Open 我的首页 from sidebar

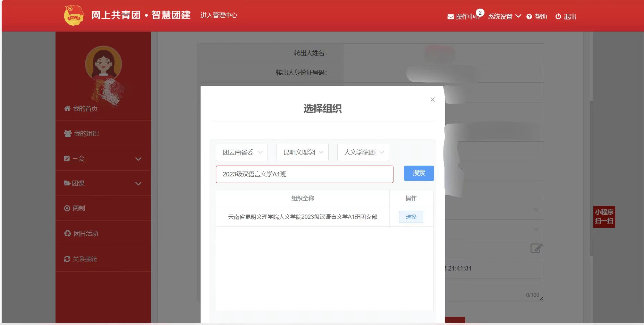click(85, 109)
